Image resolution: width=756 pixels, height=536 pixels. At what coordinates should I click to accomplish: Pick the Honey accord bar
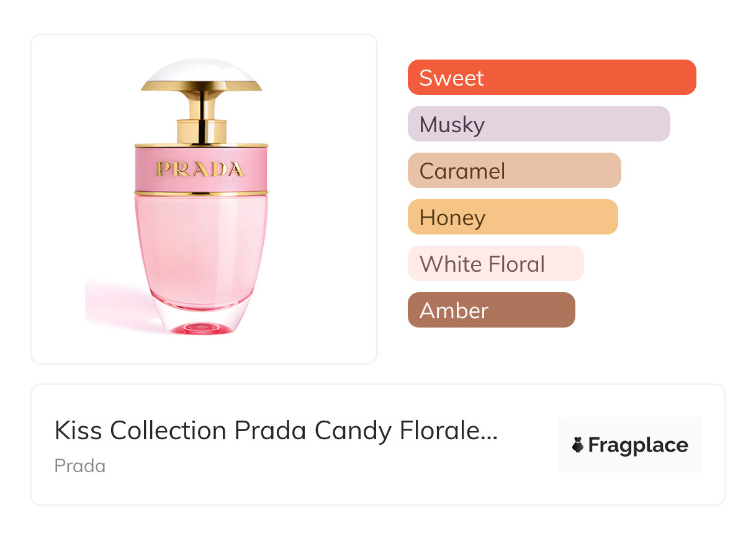point(513,217)
